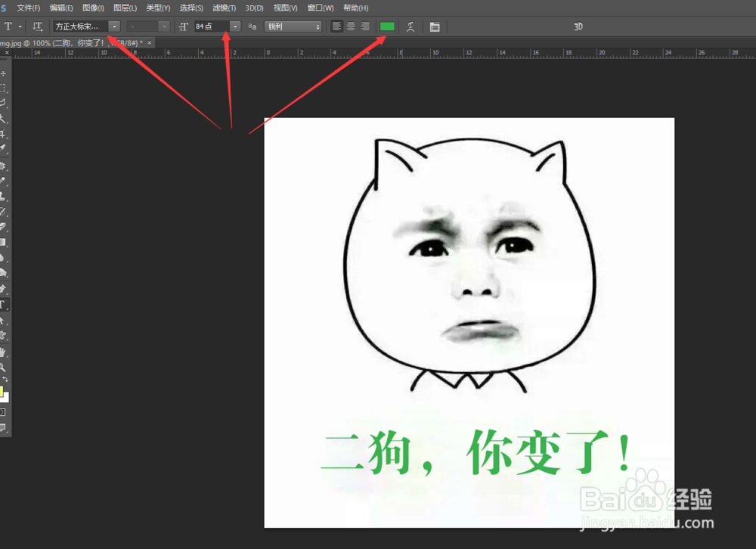The image size is (756, 549).
Task: Click the green text 二狗，你变了！
Action: click(476, 452)
